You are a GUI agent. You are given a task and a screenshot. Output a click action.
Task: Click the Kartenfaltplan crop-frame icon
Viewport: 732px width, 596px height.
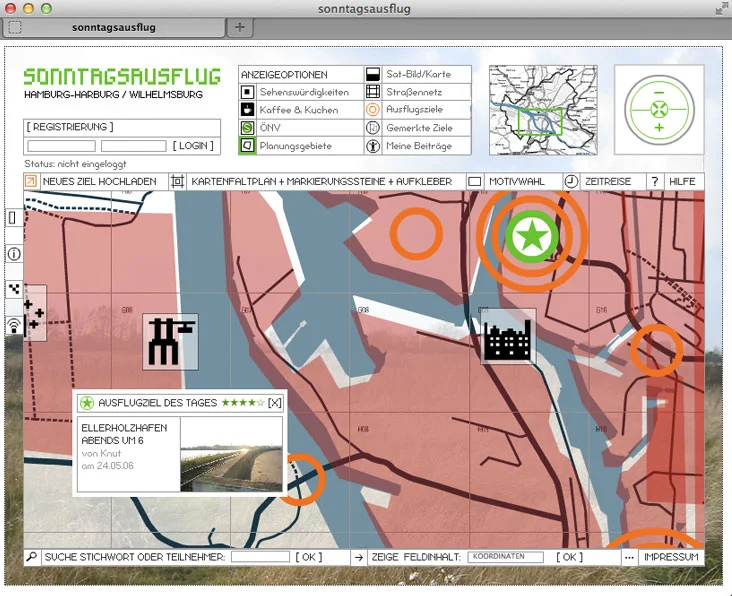click(177, 181)
